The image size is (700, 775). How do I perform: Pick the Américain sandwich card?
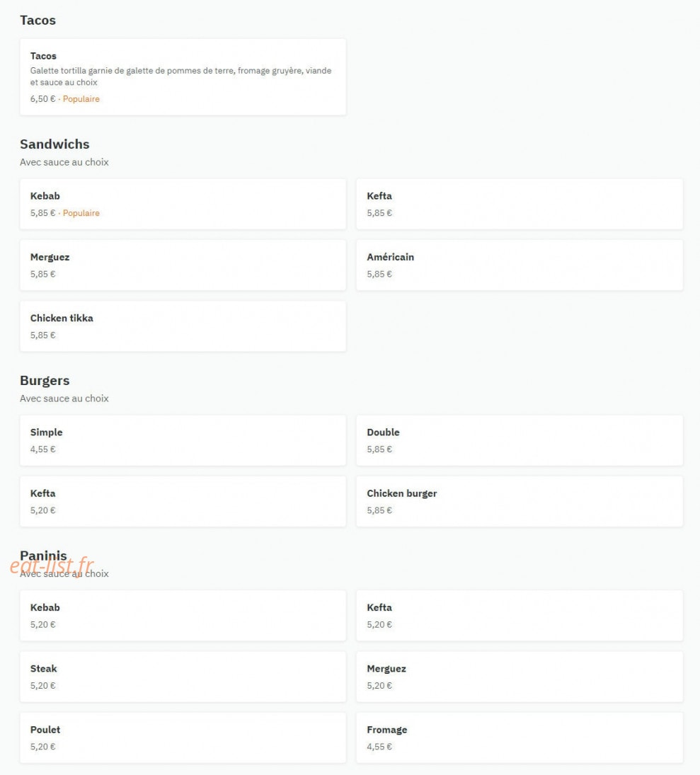(520, 265)
